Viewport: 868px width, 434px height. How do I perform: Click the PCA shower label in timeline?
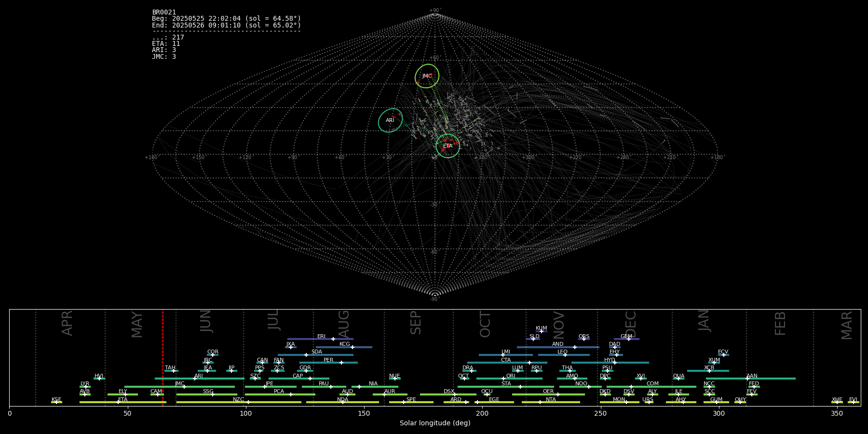(279, 392)
